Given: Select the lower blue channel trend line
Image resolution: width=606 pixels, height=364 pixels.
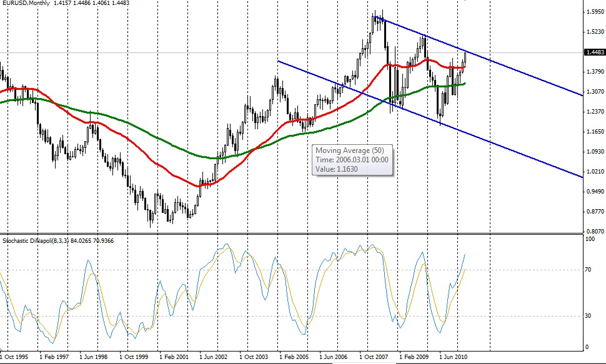Looking at the screenshot, I should 500,144.
